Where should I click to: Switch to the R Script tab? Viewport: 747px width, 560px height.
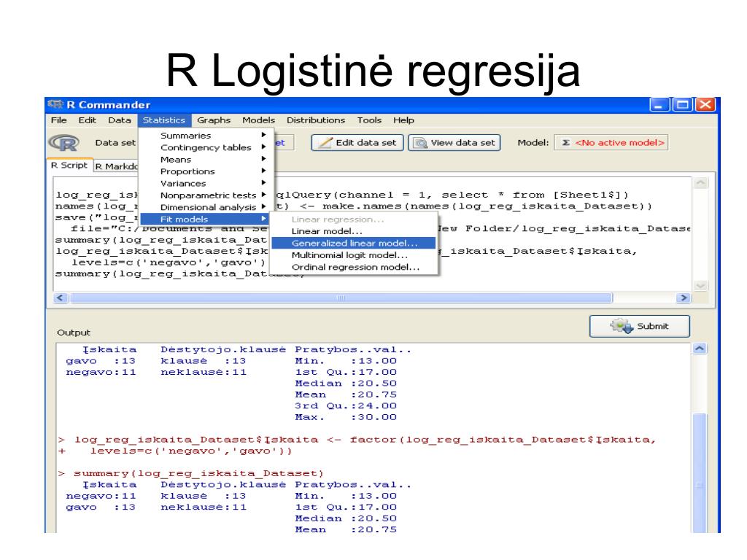(69, 166)
